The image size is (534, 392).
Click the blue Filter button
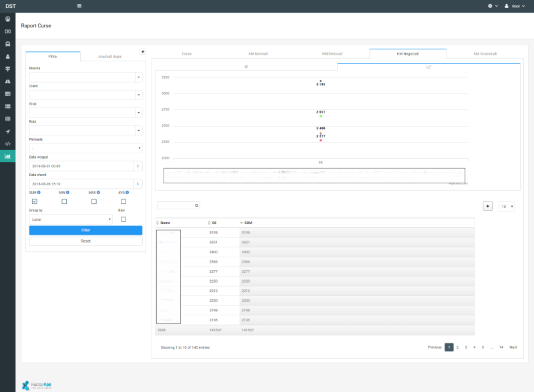tap(85, 230)
